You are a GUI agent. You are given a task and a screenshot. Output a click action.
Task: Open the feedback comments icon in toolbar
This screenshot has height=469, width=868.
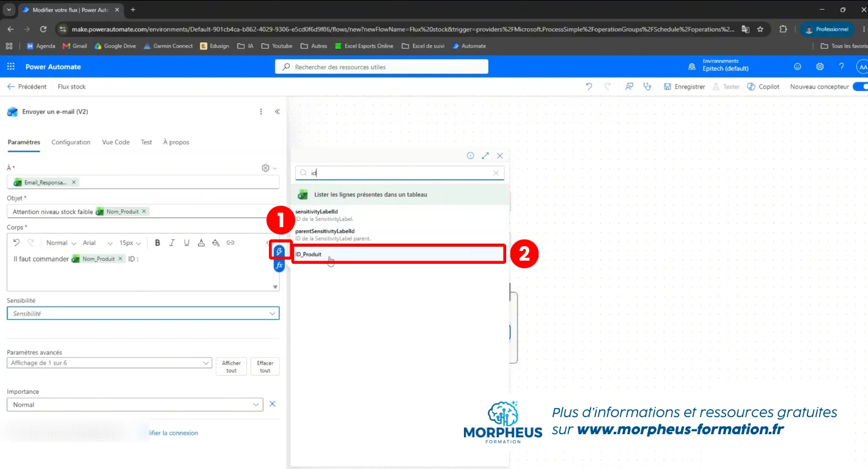click(x=629, y=87)
